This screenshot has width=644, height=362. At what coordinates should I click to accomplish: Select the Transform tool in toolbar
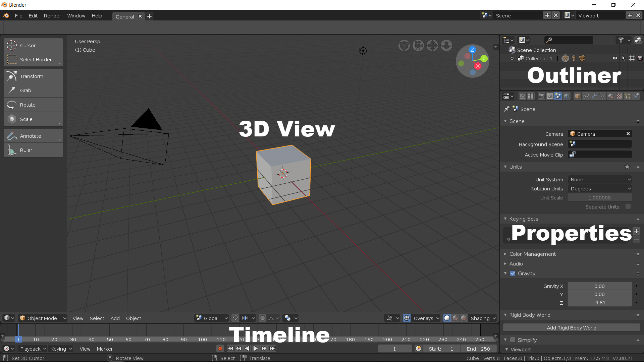tap(33, 76)
